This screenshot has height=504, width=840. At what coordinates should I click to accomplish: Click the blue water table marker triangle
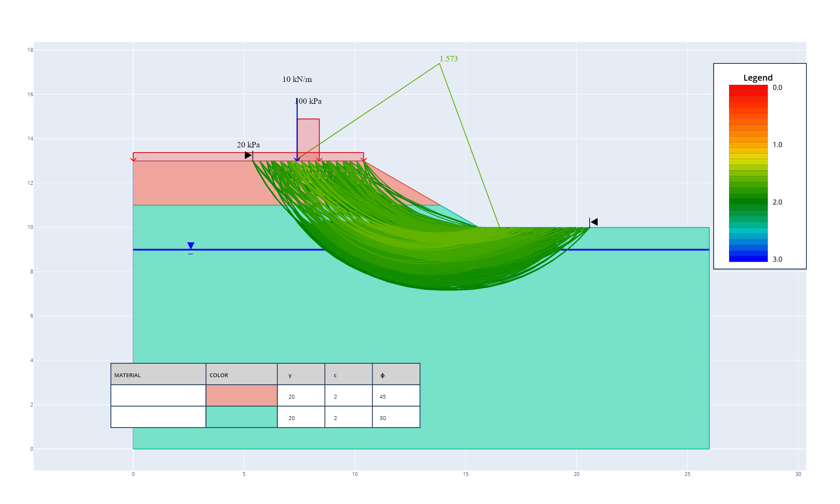[191, 246]
